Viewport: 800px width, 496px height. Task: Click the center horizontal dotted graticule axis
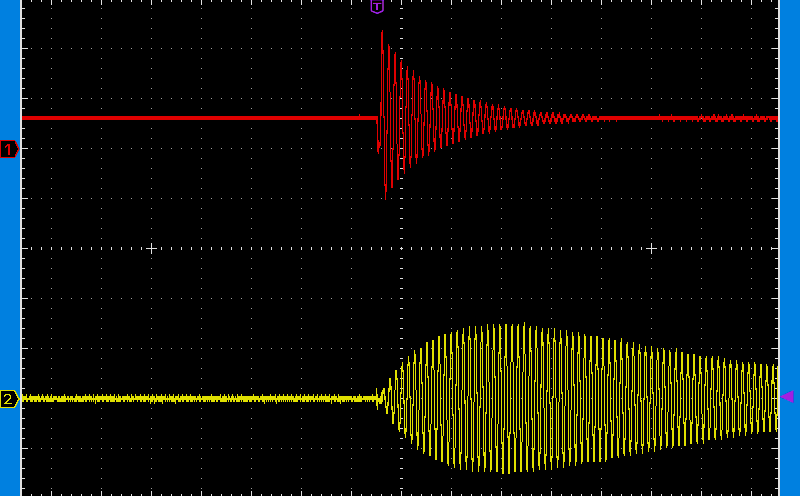point(250,248)
